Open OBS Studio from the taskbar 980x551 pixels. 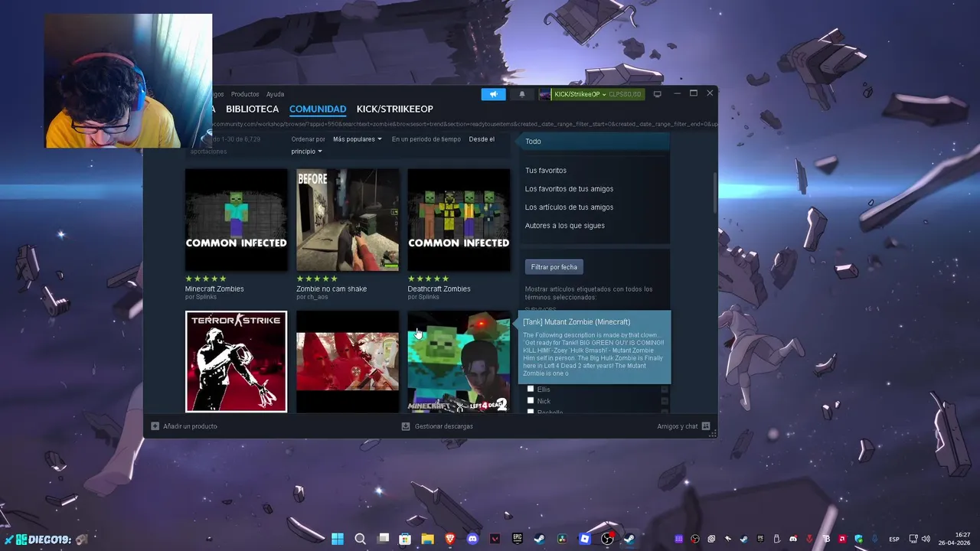(607, 539)
